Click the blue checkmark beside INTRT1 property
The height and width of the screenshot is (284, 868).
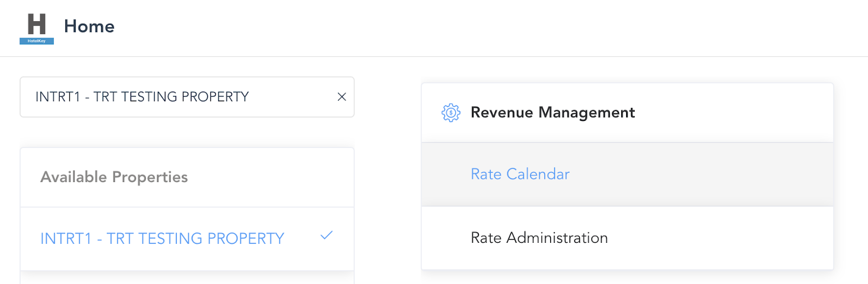tap(326, 236)
